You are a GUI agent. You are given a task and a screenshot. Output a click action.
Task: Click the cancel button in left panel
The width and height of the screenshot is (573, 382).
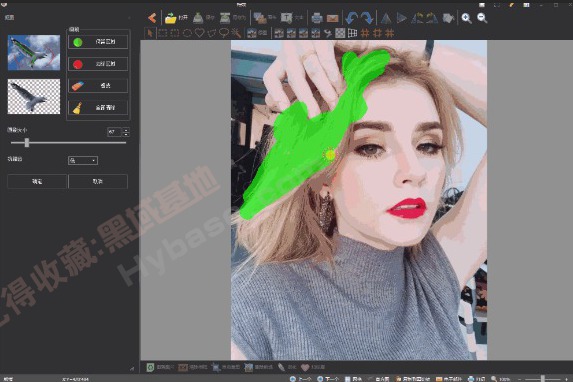(98, 181)
